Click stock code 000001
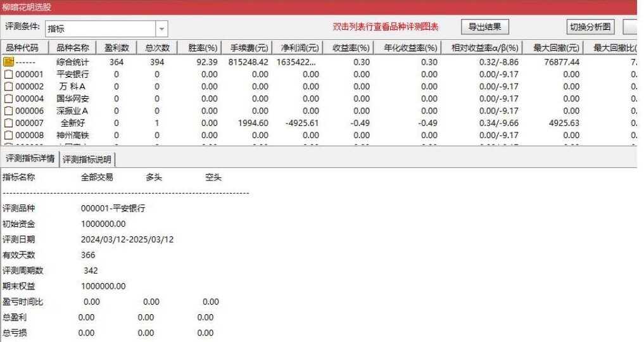The image size is (644, 342). pos(29,74)
